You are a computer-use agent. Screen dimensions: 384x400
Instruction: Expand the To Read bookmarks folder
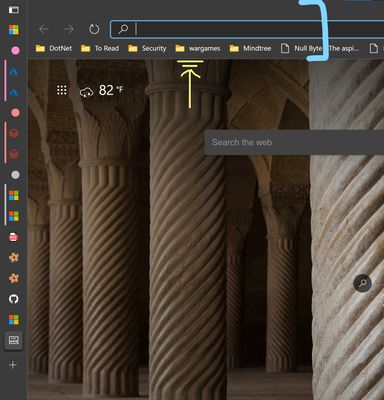coord(100,49)
